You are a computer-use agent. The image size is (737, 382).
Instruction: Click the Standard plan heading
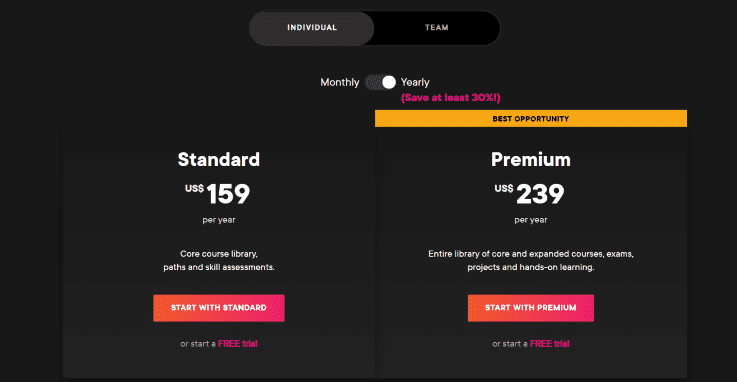coord(219,159)
